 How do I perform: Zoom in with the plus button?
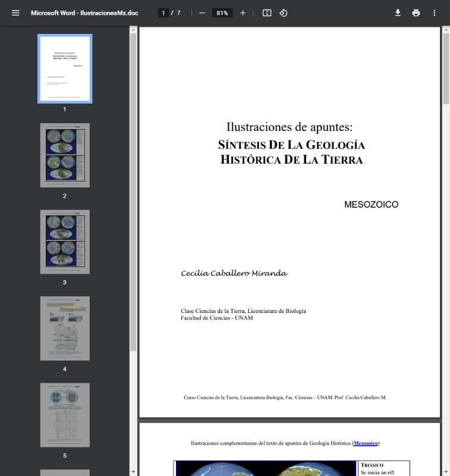[243, 13]
